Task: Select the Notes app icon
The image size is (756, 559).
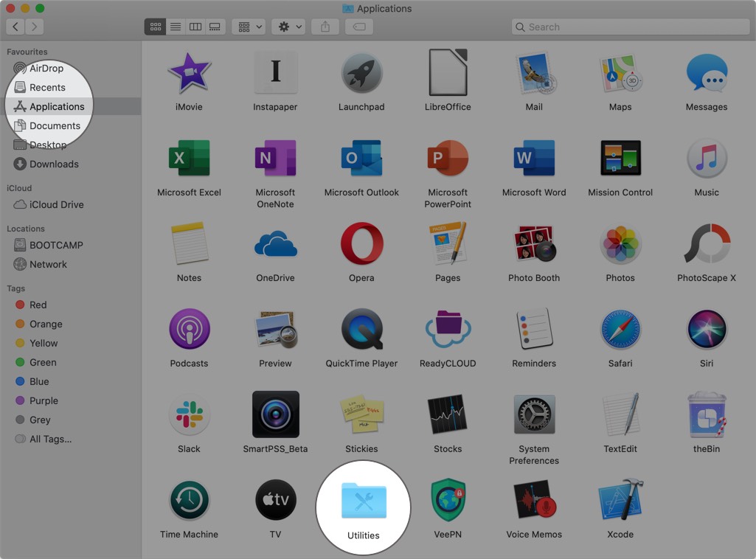Action: [190, 243]
